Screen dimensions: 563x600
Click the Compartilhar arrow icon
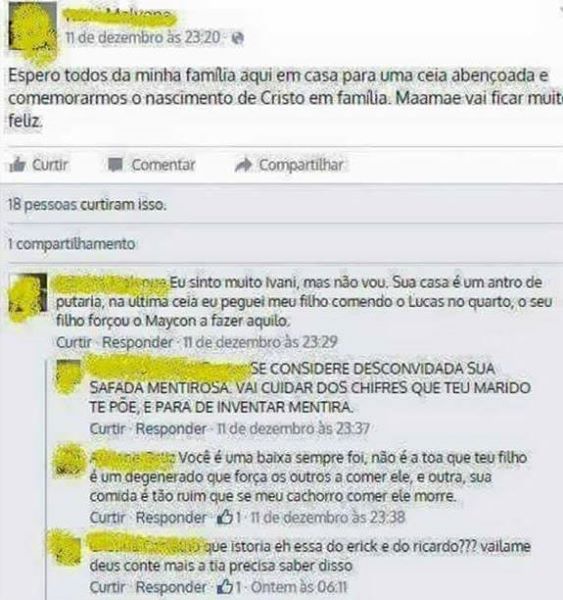tap(243, 165)
